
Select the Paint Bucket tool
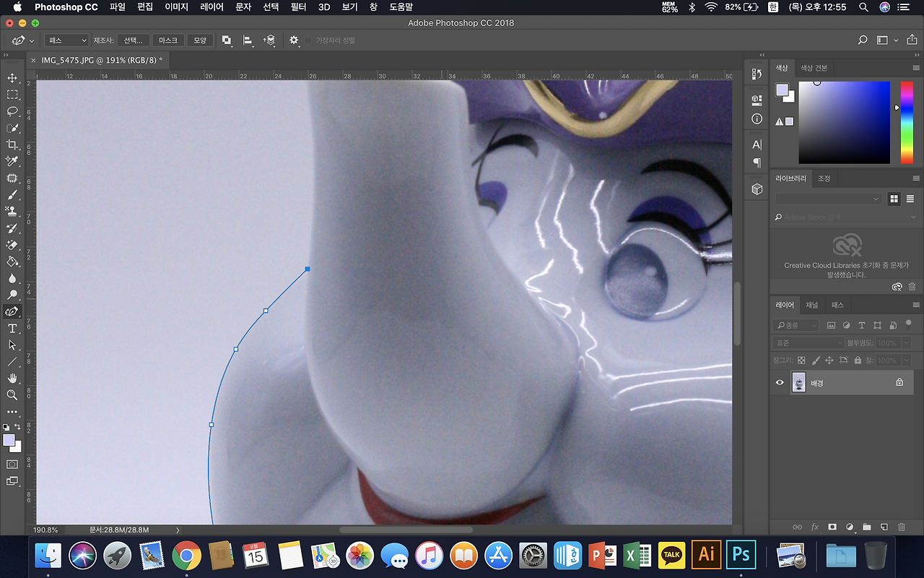point(12,262)
